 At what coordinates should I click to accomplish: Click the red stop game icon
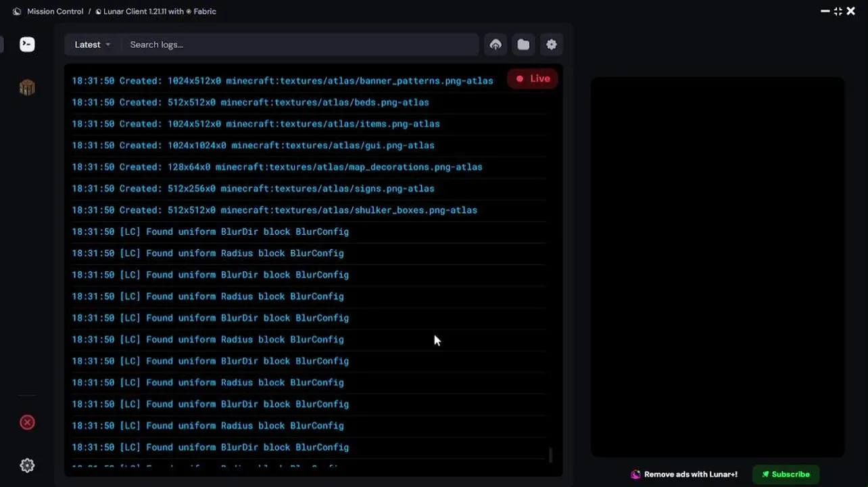pos(27,423)
